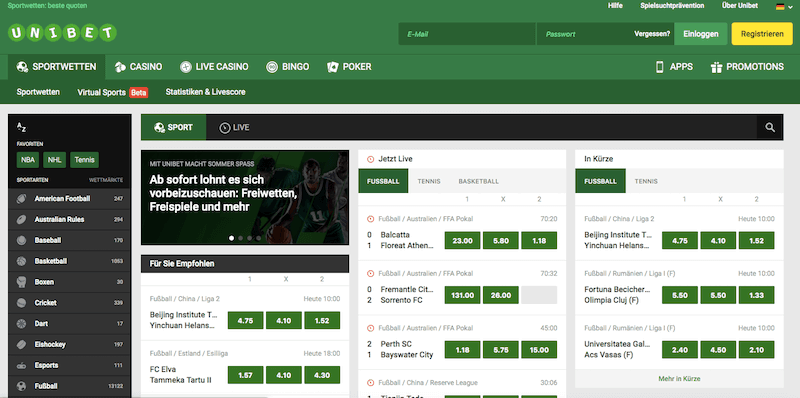Select the NHL favorite button
Viewport: 800px width, 398px height.
click(x=55, y=160)
